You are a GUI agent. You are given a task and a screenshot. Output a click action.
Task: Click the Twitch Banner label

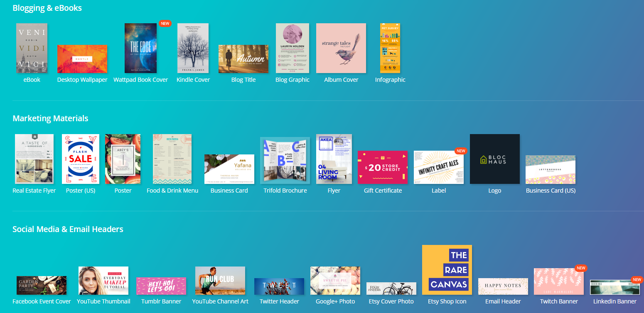pyautogui.click(x=558, y=301)
